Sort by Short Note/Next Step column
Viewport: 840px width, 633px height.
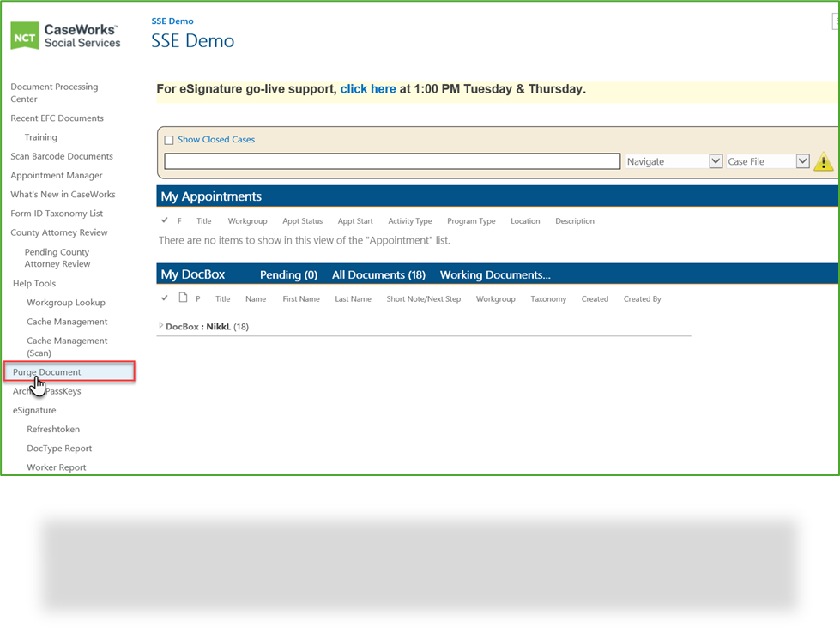424,298
